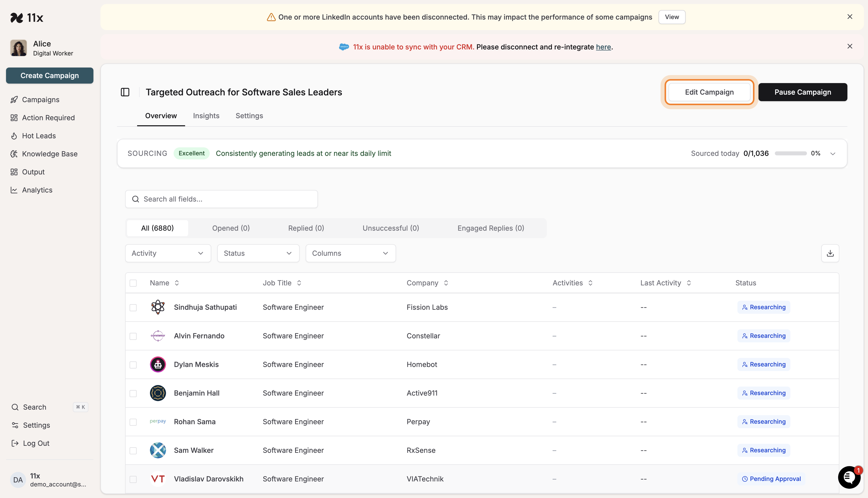Open the Activity filter dropdown
This screenshot has height=498, width=868.
(168, 254)
